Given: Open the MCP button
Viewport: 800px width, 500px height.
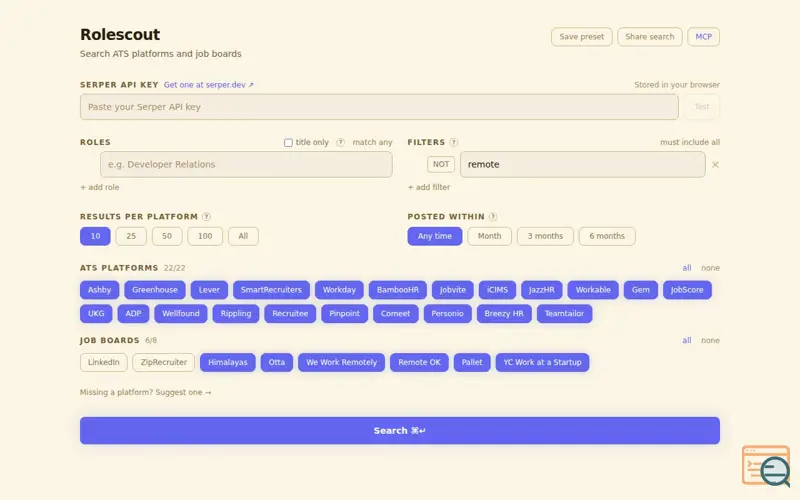Looking at the screenshot, I should pyautogui.click(x=704, y=37).
